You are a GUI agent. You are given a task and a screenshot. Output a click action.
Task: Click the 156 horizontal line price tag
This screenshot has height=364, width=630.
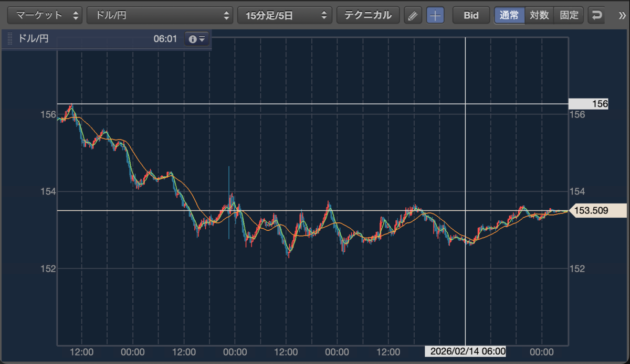tap(589, 104)
